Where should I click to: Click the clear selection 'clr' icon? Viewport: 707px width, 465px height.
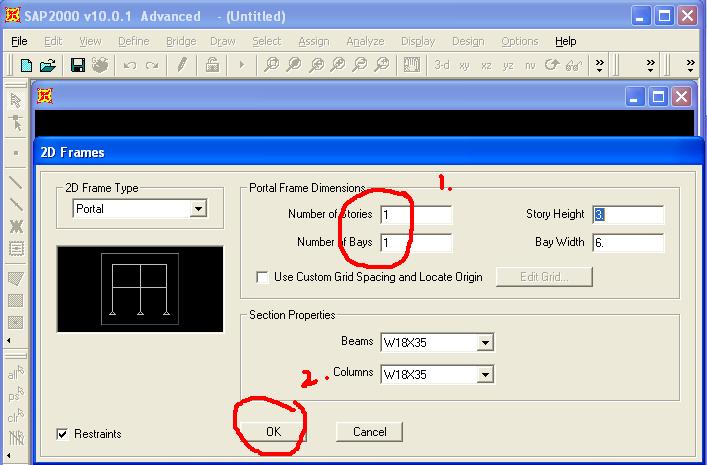coord(16,416)
